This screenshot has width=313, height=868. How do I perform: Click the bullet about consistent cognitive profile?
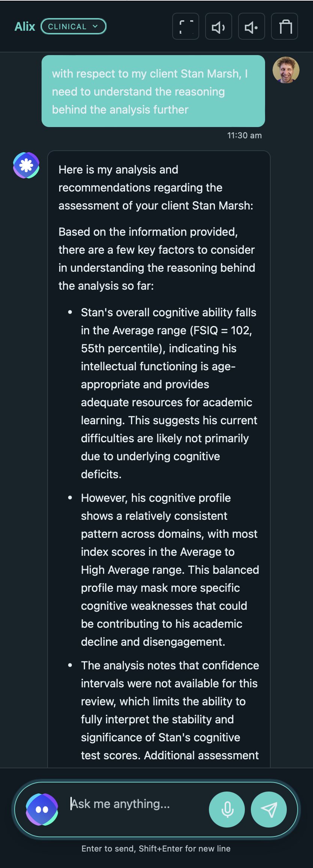pos(168,570)
